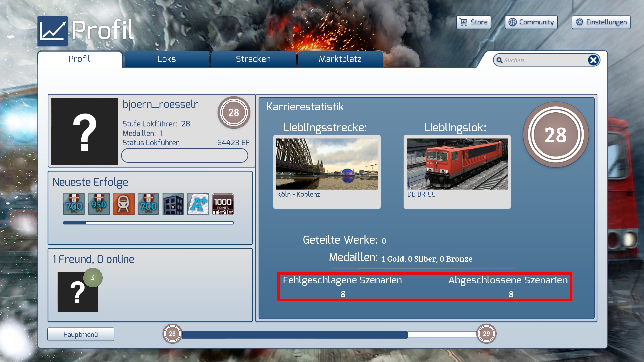The height and width of the screenshot is (362, 644).
Task: Click the achievements scroll bar under Neueste Erfolge
Action: (148, 223)
